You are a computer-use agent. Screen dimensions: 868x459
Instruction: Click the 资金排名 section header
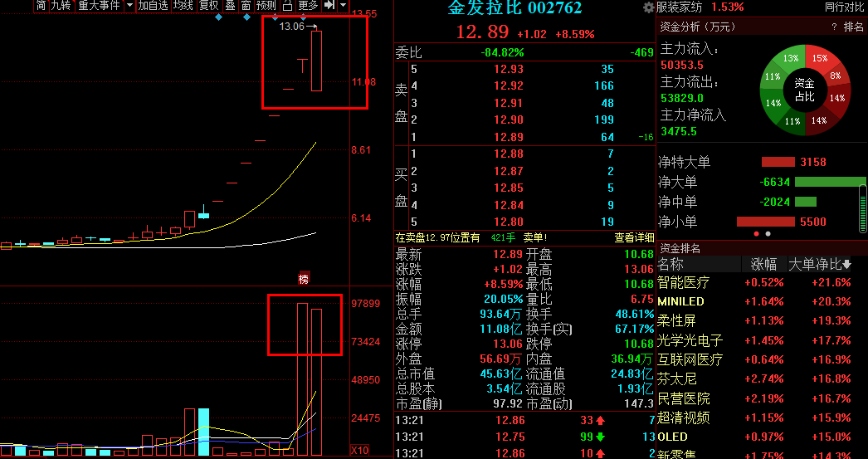680,248
